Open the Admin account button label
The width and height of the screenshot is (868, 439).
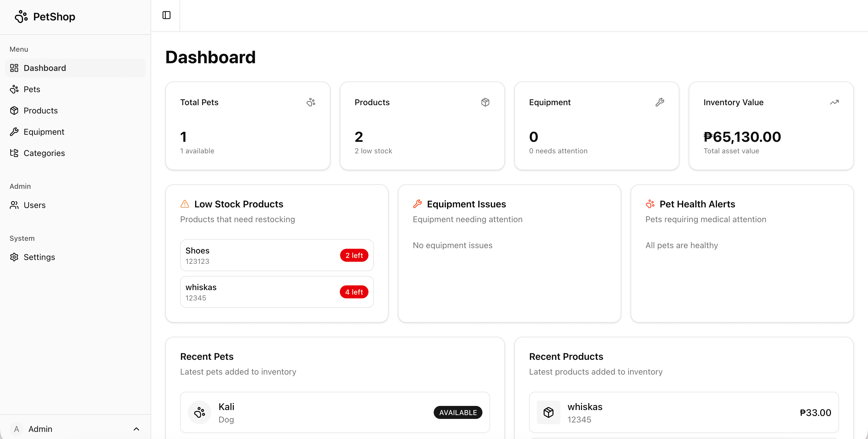(x=40, y=429)
